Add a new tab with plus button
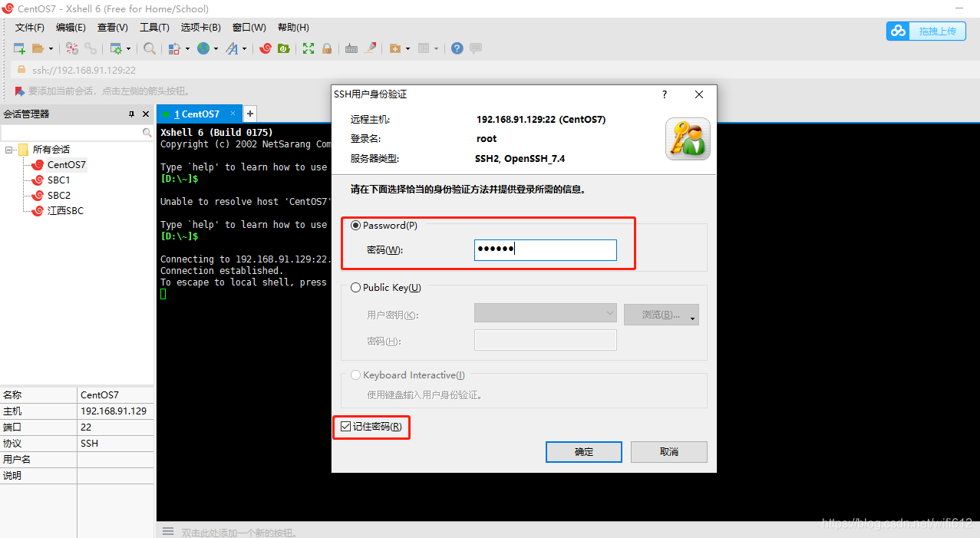The image size is (980, 538). 250,114
